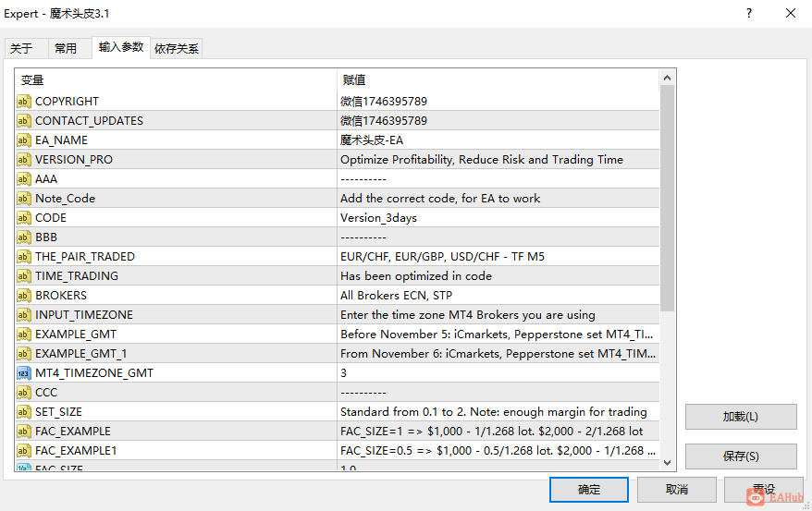Click the numeric icon beside MT4_TIMEZONE_GMT
This screenshot has width=812, height=511.
tap(24, 373)
